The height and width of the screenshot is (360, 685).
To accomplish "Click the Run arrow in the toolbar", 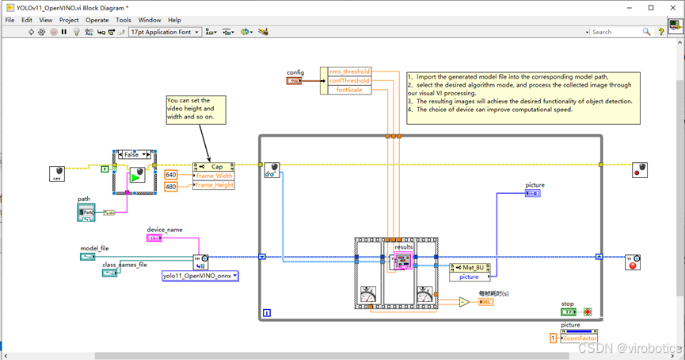I will 31,32.
